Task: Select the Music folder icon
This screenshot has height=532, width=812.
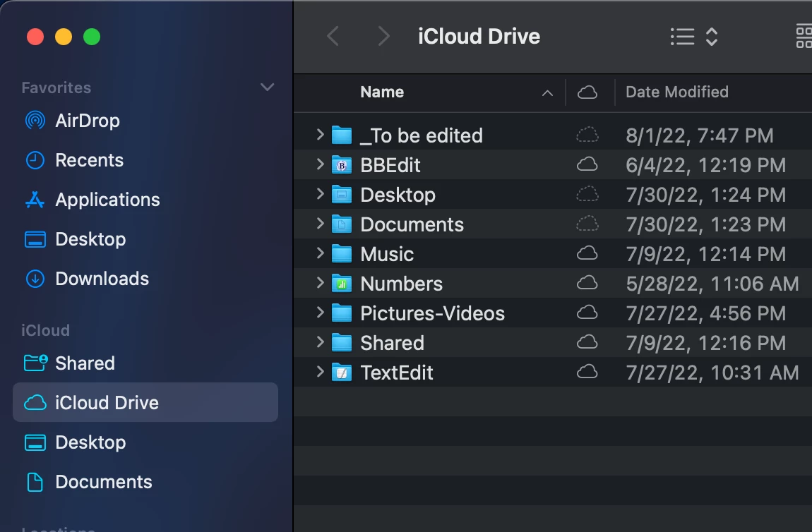Action: (x=342, y=253)
